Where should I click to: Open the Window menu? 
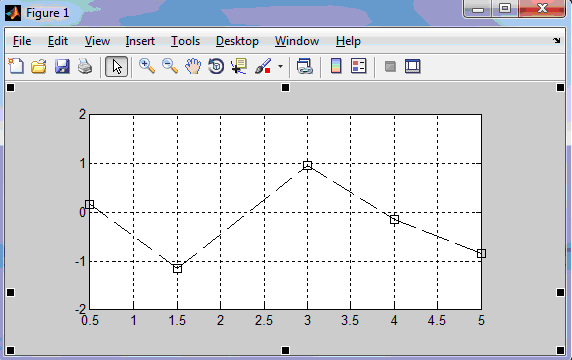click(297, 41)
